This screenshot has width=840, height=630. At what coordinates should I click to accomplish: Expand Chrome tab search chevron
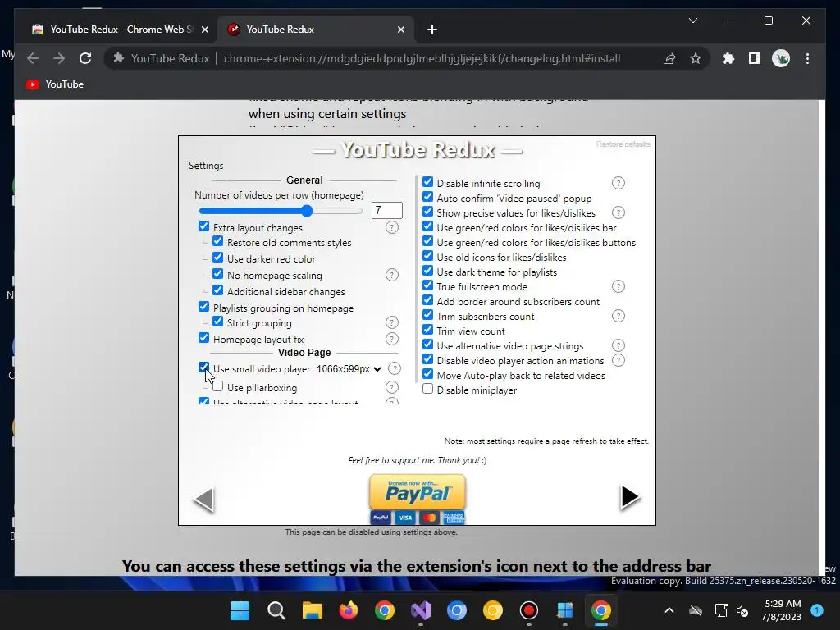pyautogui.click(x=692, y=21)
